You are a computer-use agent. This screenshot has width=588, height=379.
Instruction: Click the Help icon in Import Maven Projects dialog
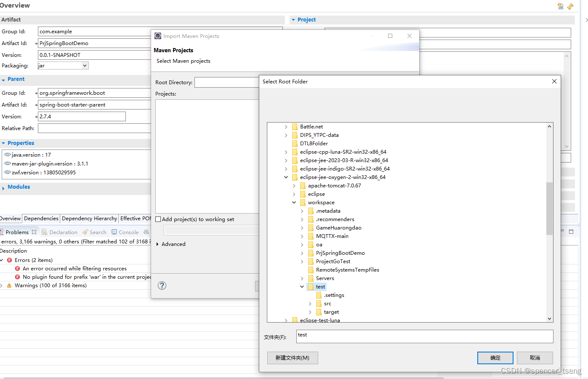(162, 286)
